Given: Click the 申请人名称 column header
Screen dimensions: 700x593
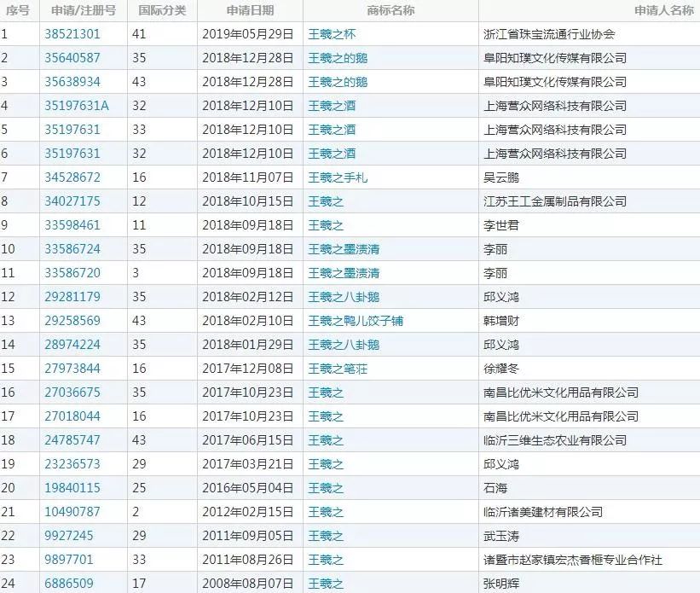Looking at the screenshot, I should 664,10.
